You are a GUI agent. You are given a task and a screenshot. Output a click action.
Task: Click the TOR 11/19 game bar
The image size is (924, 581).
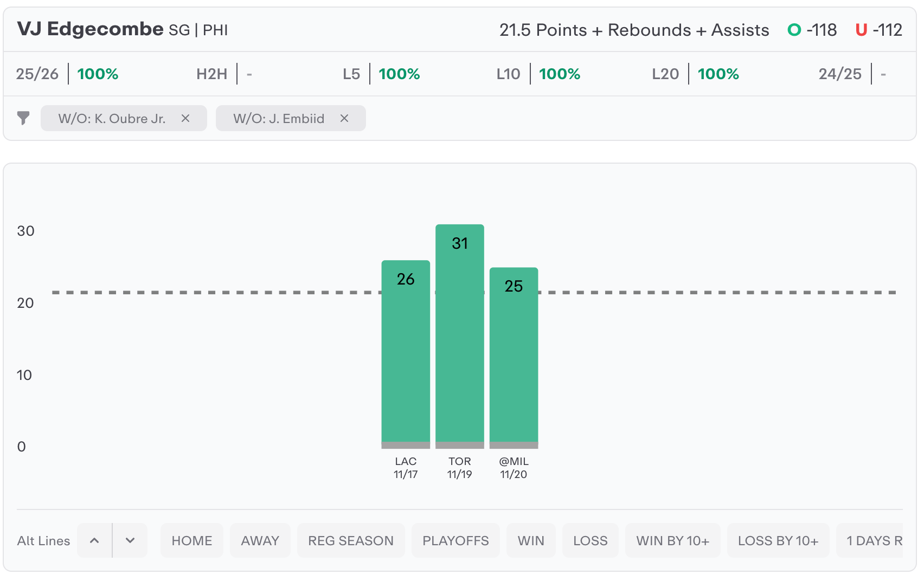(460, 336)
